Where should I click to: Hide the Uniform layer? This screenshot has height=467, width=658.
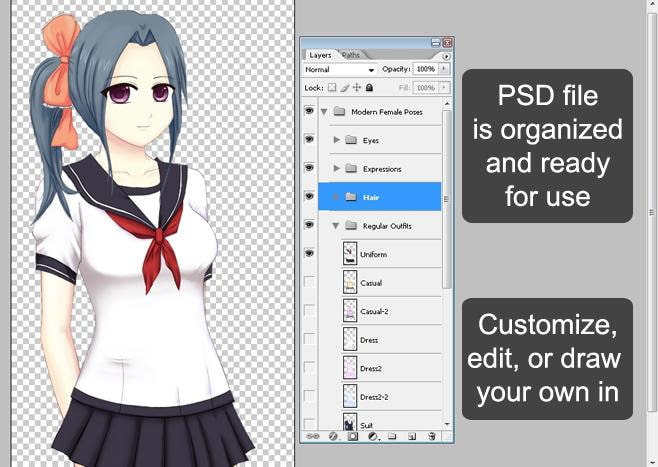point(309,253)
